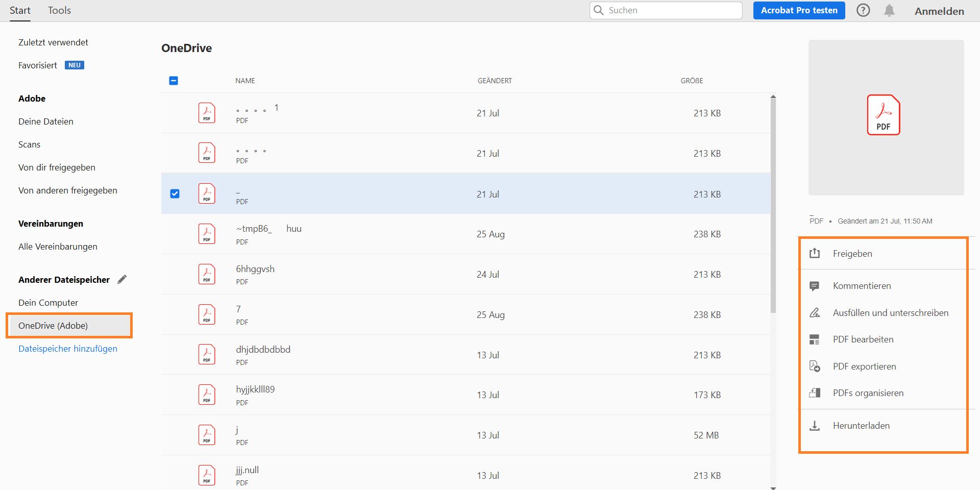
Task: Click the PDF icon of the file named 7
Action: [x=207, y=314]
